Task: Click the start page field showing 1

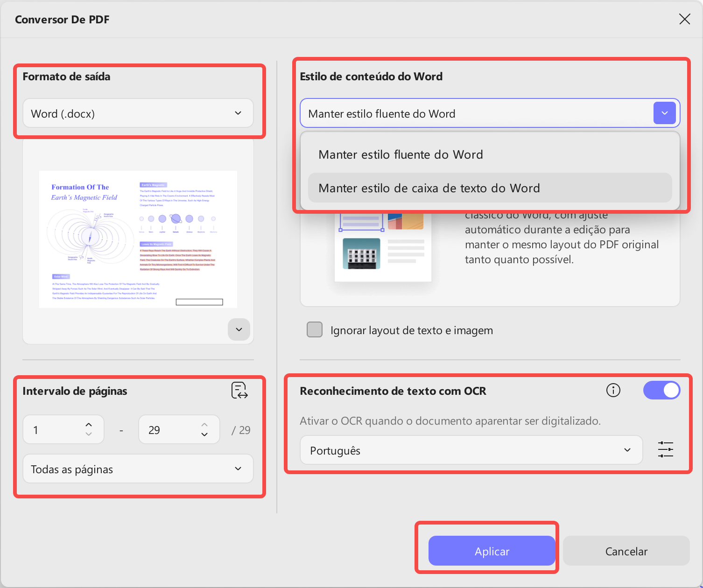Action: pos(63,429)
